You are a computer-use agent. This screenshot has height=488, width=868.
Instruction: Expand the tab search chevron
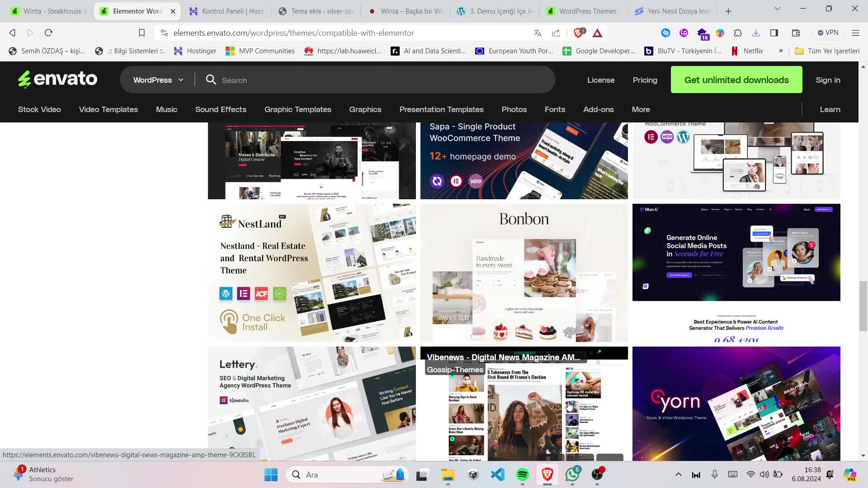coord(777,9)
